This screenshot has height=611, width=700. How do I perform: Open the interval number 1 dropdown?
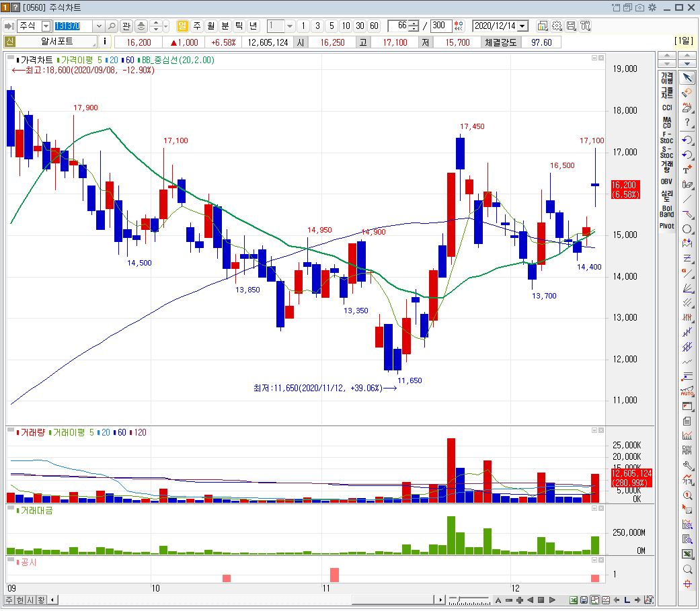pyautogui.click(x=290, y=26)
